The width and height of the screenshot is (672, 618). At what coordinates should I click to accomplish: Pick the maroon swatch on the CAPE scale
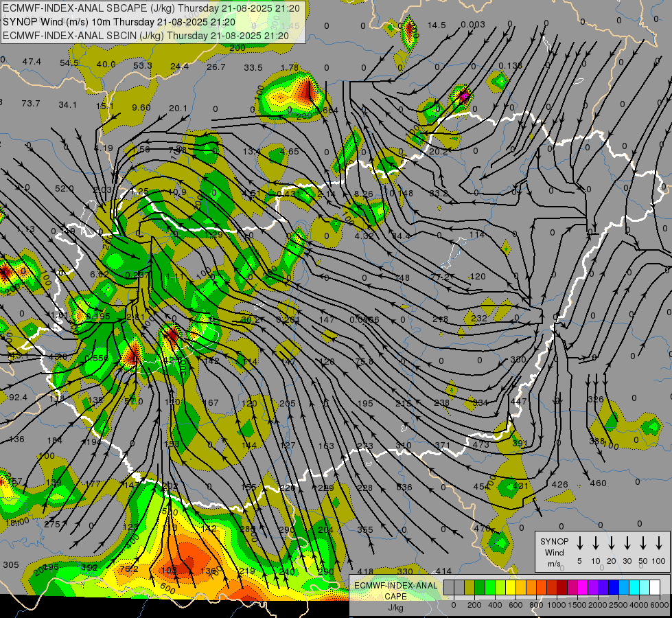(562, 588)
